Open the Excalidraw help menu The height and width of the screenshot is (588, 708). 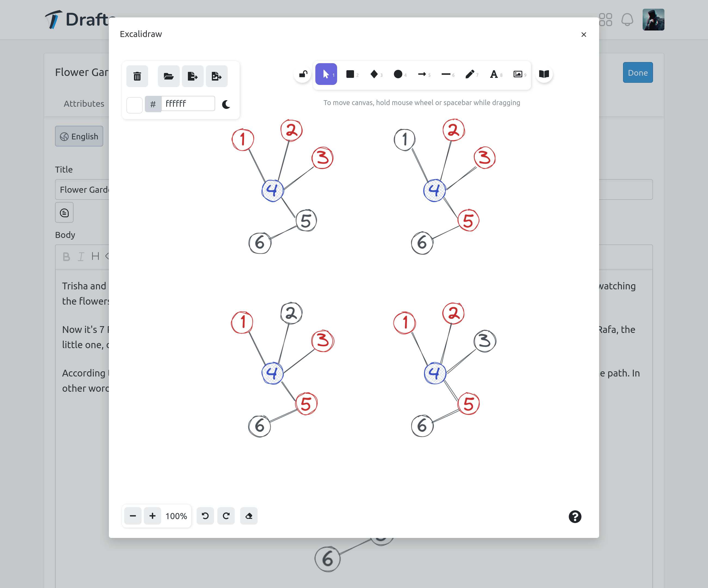point(575,517)
